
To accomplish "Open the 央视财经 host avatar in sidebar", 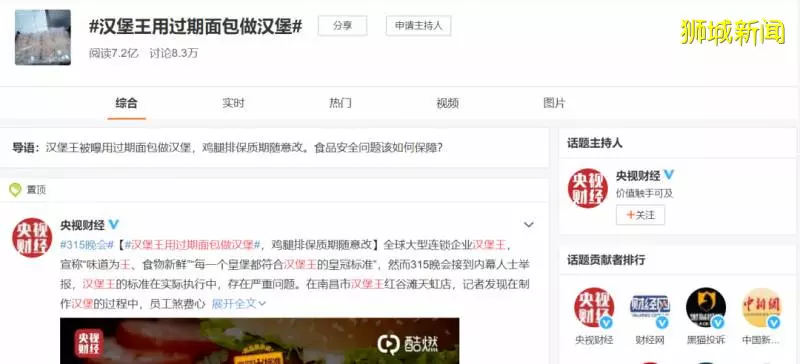I will click(587, 188).
